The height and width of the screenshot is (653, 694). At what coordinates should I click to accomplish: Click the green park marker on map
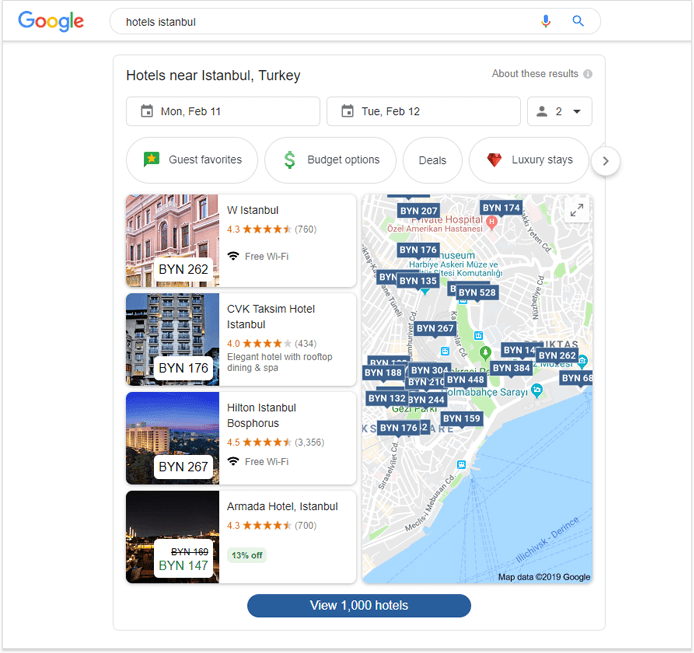[x=486, y=353]
